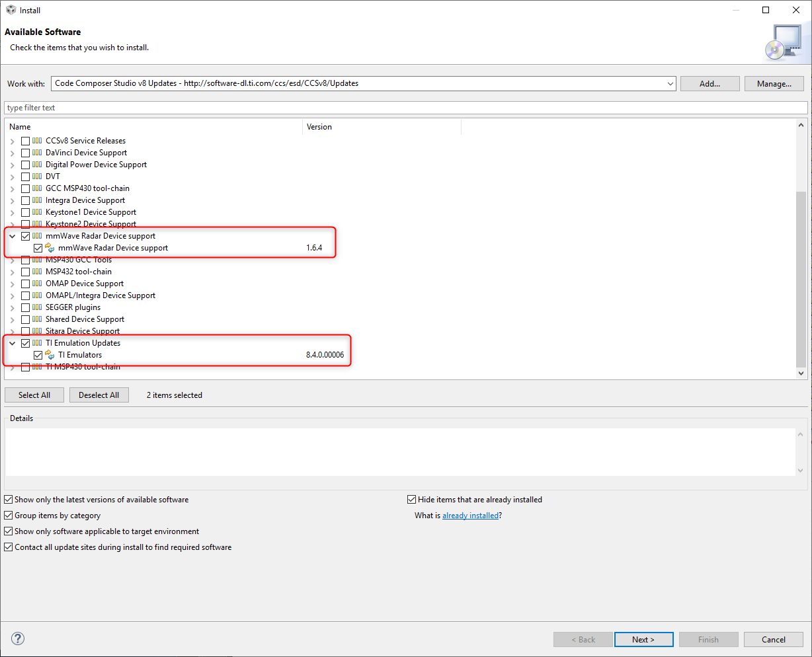
Task: Select the MSP430 GCC Tools row
Action: 79,260
